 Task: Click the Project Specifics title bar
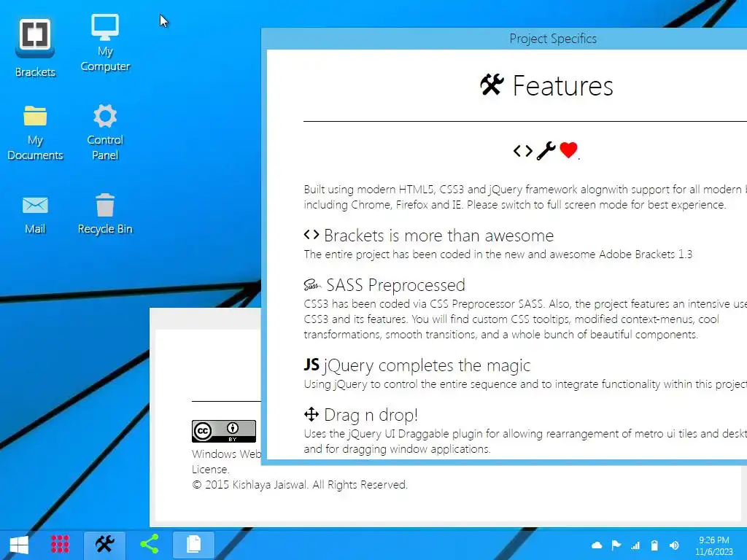504,39
